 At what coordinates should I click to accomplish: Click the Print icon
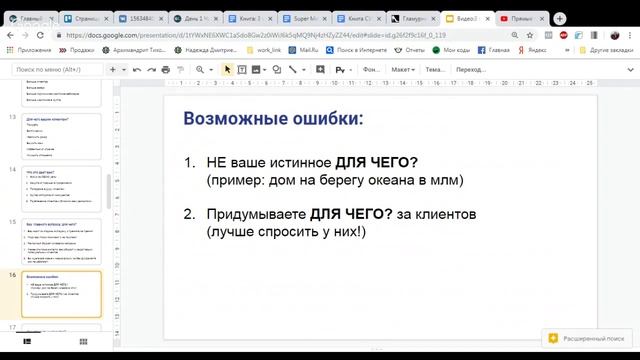click(166, 70)
